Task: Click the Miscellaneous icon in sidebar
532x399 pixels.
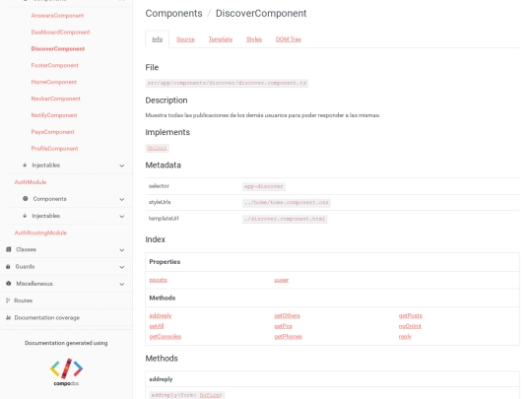Action: tap(9, 284)
